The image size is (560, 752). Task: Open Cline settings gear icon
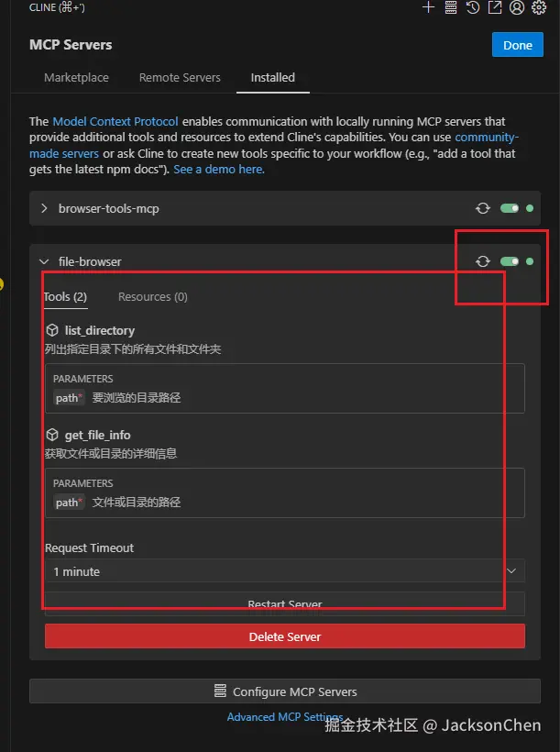tap(539, 7)
